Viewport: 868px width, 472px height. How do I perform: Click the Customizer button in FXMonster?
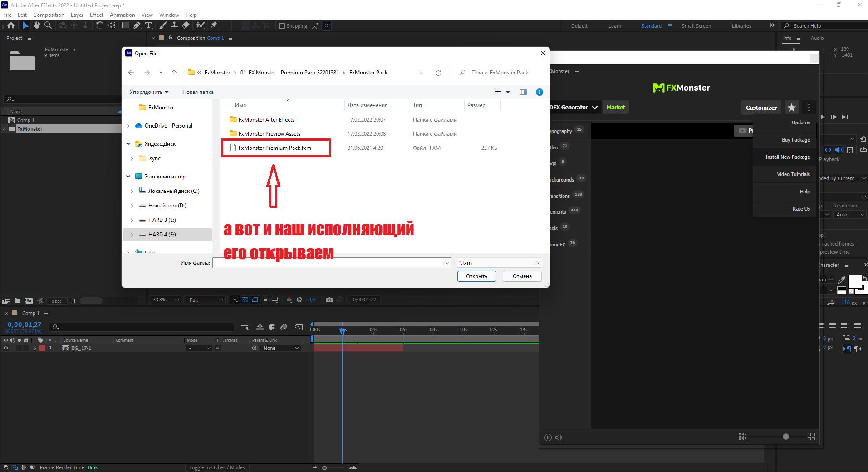(761, 108)
